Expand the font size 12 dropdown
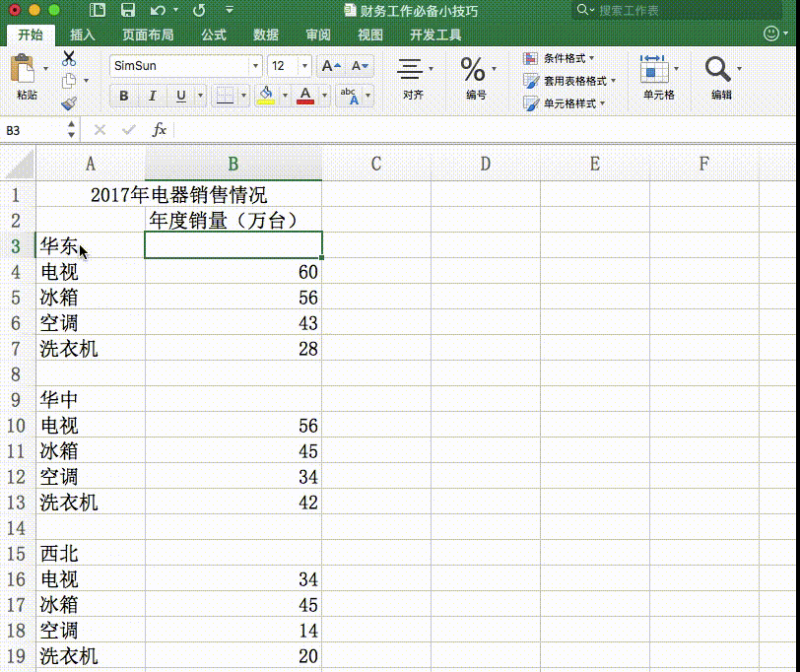The image size is (800, 672). (x=304, y=66)
